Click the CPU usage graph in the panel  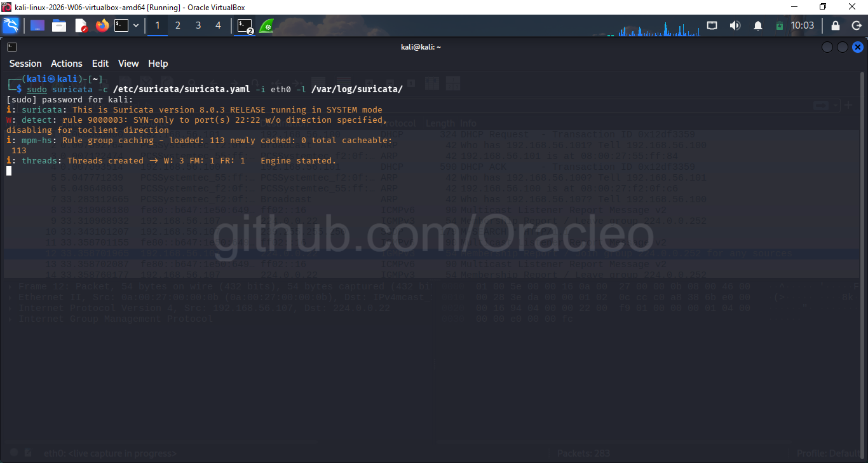click(x=658, y=28)
